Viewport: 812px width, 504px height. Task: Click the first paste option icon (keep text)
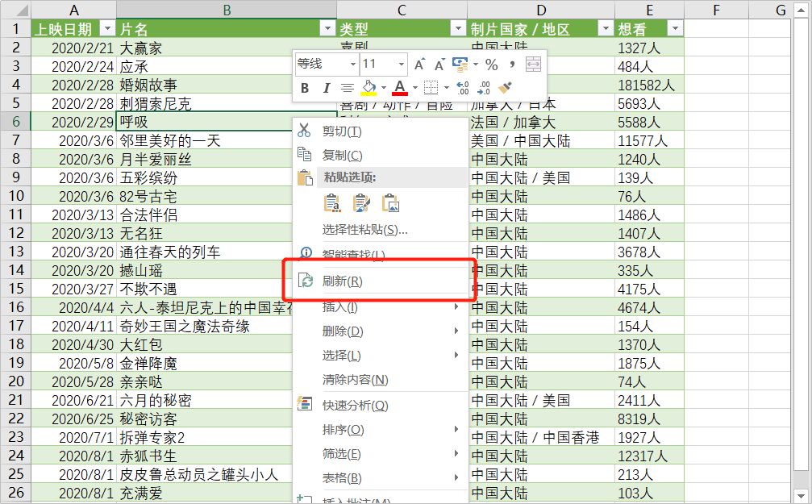coord(332,203)
